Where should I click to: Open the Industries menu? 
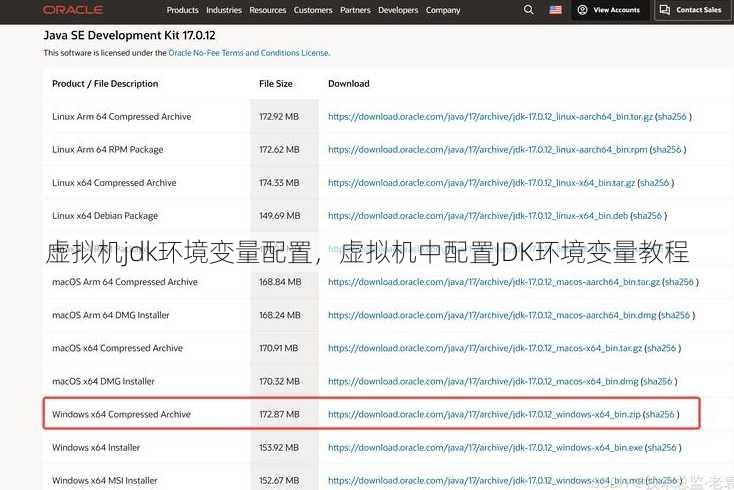coord(224,10)
